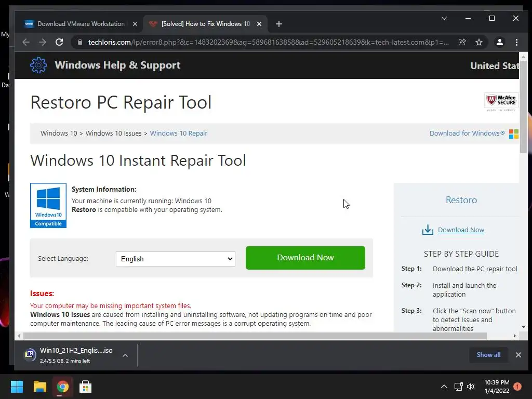Click scroll down arrow on vertical scrollbar
Viewport: 532px width, 399px height.
[523, 327]
